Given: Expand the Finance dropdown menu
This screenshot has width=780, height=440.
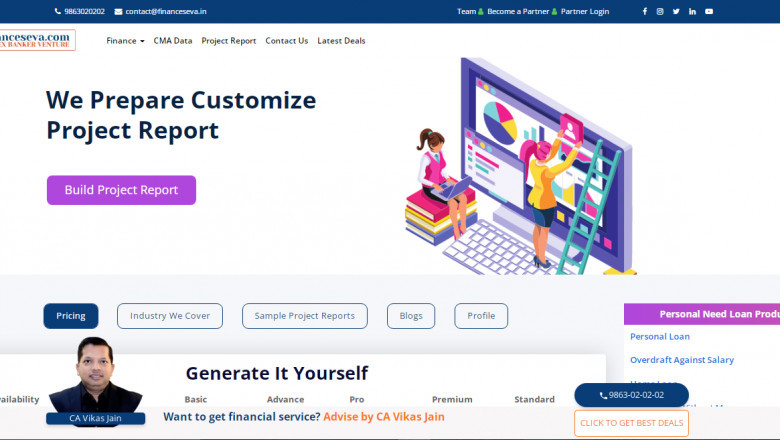Looking at the screenshot, I should (x=125, y=41).
